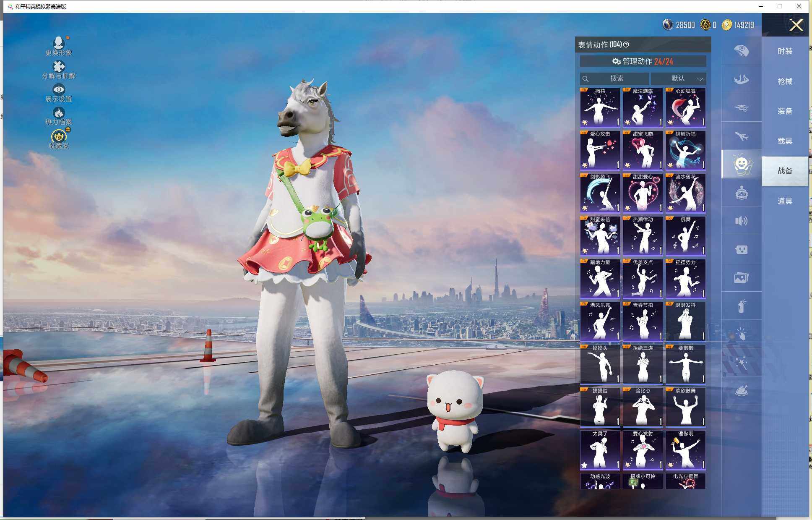Expand the 默认 sort dropdown
This screenshot has width=812, height=520.
[679, 78]
